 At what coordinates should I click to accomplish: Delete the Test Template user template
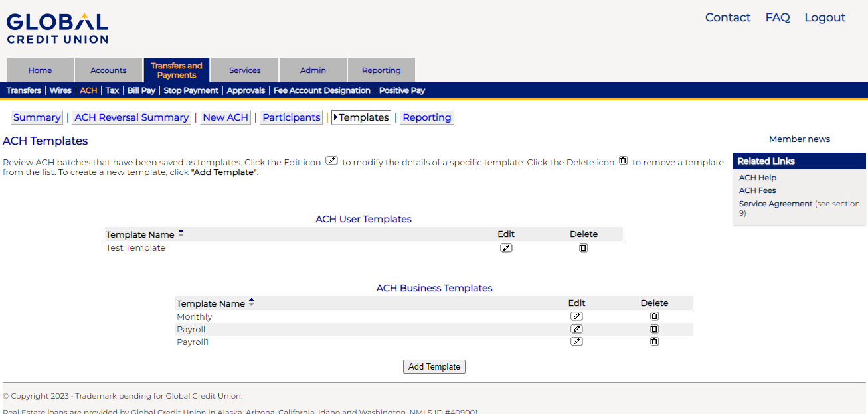(x=584, y=248)
